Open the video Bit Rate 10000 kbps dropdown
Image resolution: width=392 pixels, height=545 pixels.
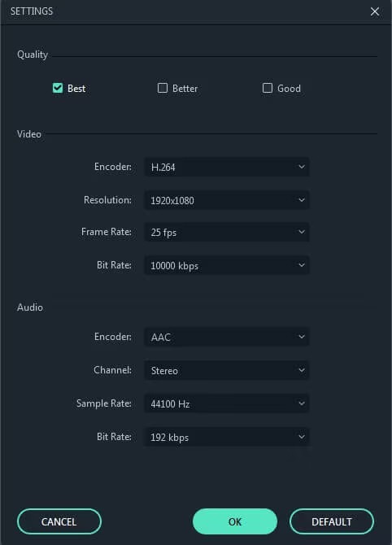(227, 265)
